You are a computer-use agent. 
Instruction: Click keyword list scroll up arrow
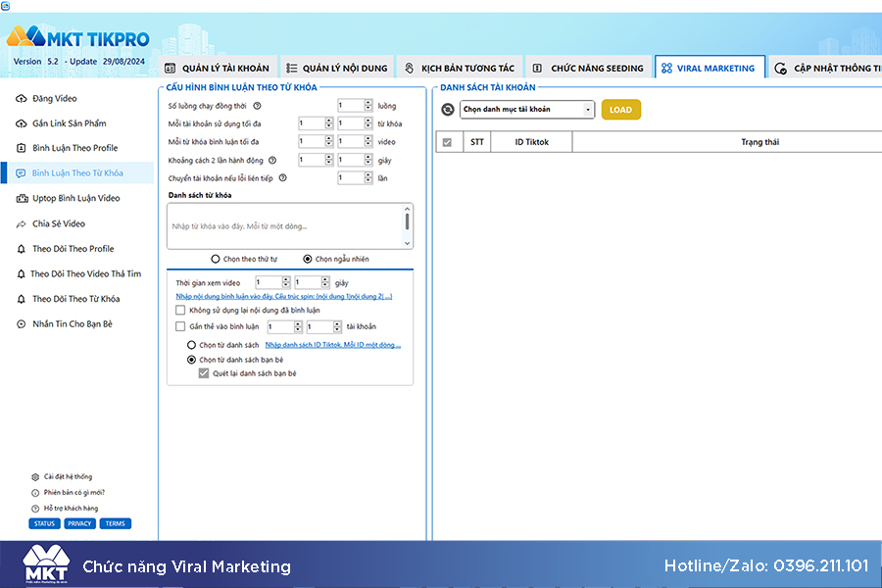(408, 209)
